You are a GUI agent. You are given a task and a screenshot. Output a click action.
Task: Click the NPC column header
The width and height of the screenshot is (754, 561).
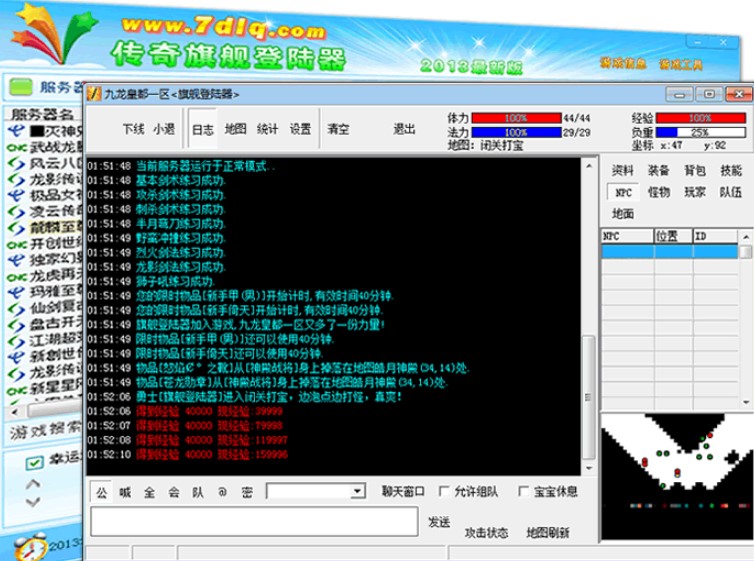click(x=627, y=236)
